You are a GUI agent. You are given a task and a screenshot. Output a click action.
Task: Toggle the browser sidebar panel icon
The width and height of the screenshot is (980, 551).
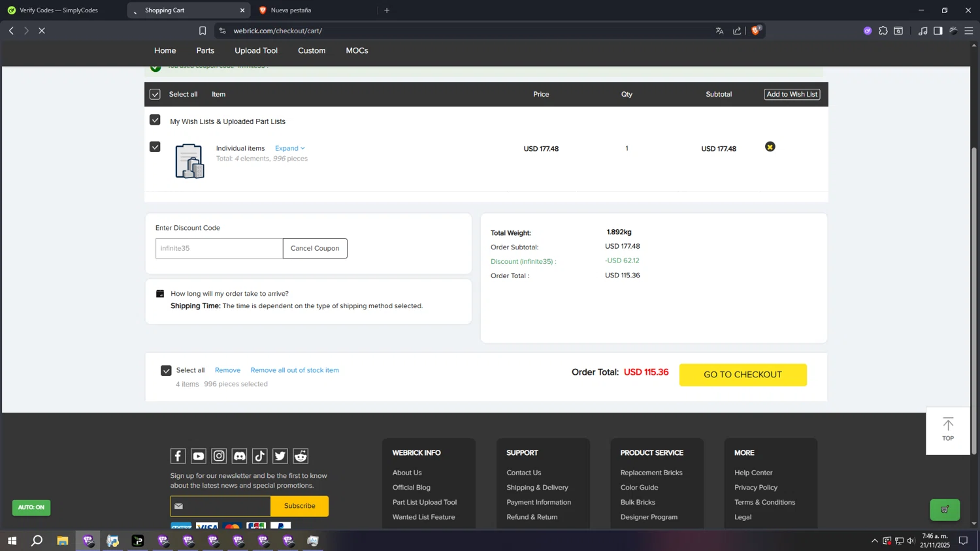pyautogui.click(x=938, y=31)
